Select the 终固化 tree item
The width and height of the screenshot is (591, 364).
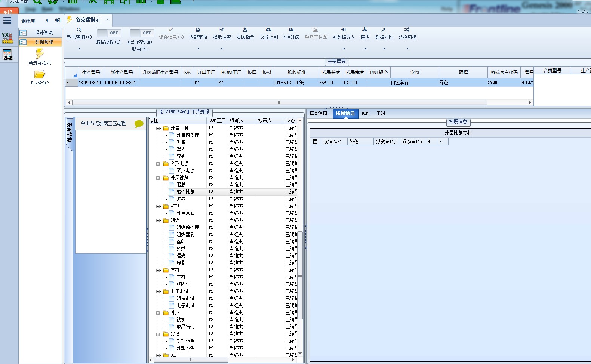click(x=183, y=284)
